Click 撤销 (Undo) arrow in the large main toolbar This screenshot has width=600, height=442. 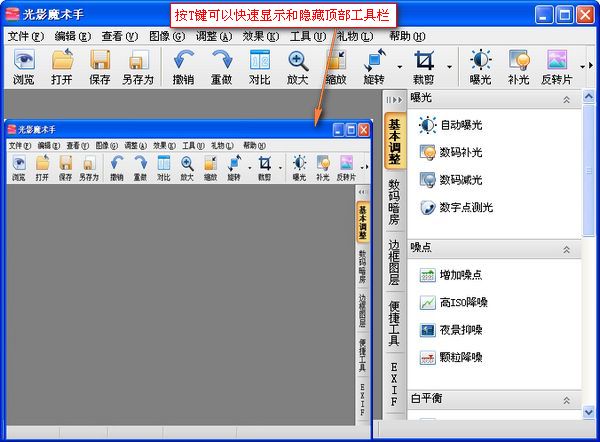tap(184, 66)
